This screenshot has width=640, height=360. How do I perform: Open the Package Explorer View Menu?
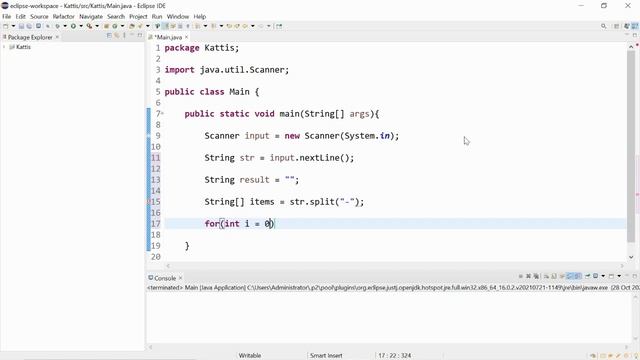click(x=124, y=36)
